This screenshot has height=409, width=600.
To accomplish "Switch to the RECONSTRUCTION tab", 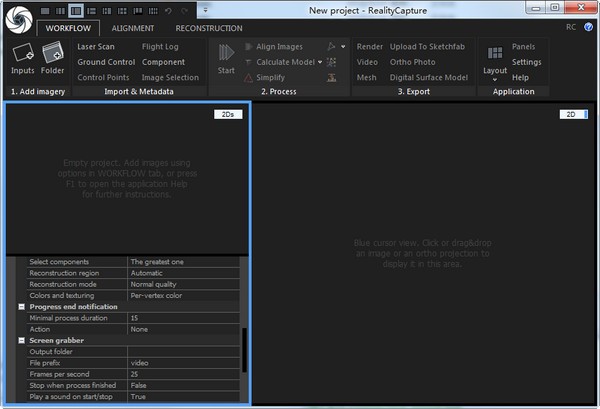I will point(208,28).
